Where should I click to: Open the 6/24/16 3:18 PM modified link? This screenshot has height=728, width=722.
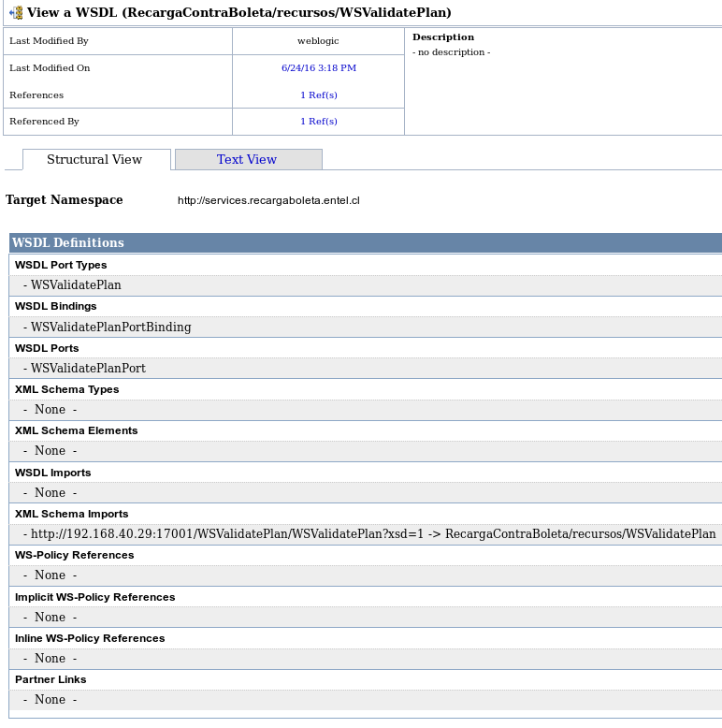click(319, 67)
